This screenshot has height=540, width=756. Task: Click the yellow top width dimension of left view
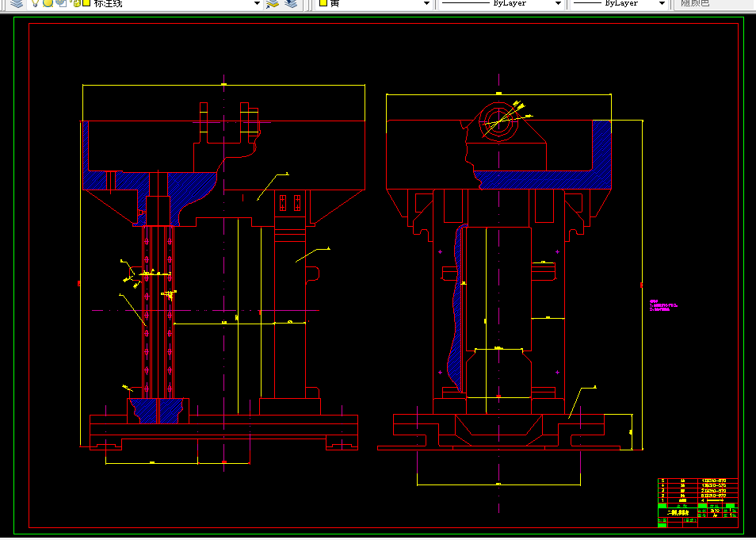tap(223, 85)
